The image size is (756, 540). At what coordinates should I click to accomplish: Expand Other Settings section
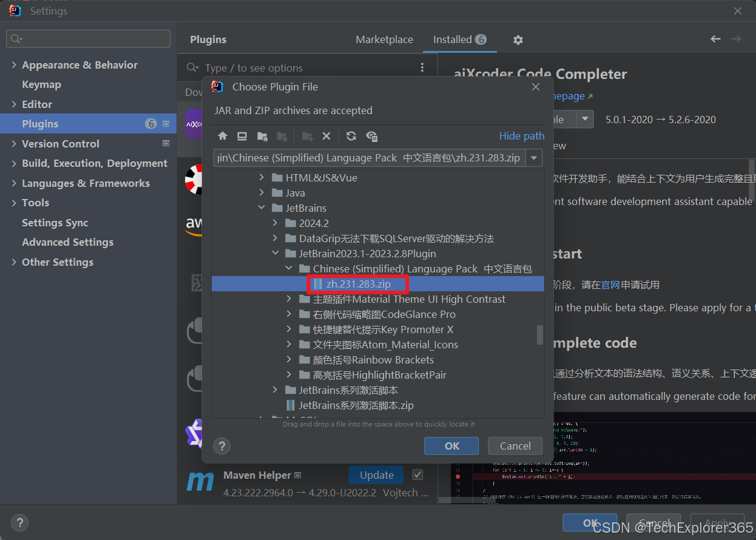click(14, 262)
